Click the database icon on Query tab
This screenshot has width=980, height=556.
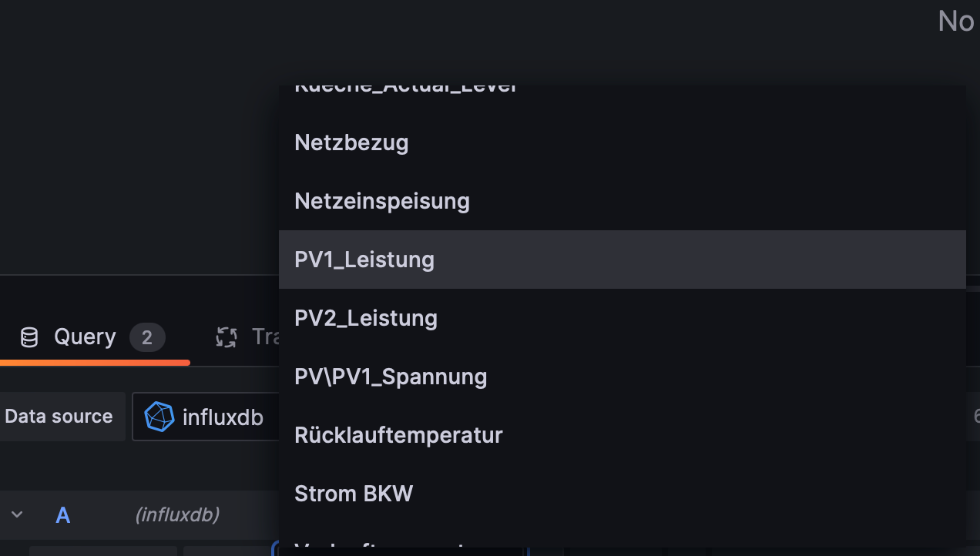(29, 337)
